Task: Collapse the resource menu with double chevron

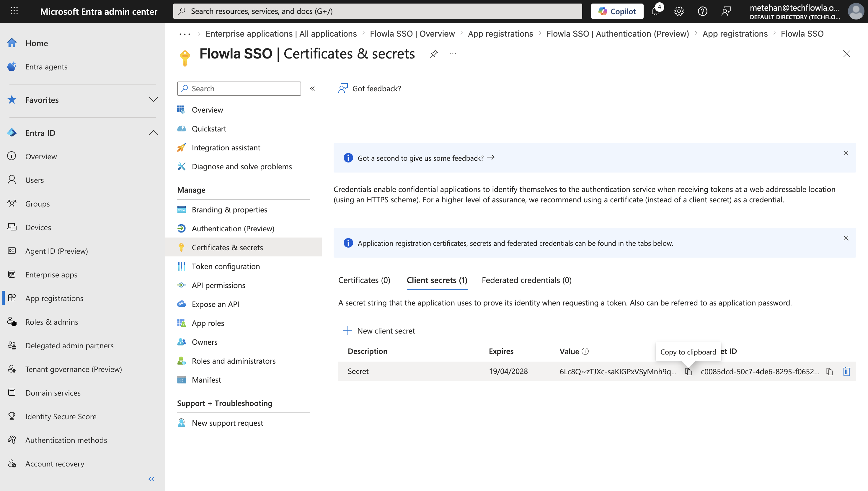Action: coord(312,88)
